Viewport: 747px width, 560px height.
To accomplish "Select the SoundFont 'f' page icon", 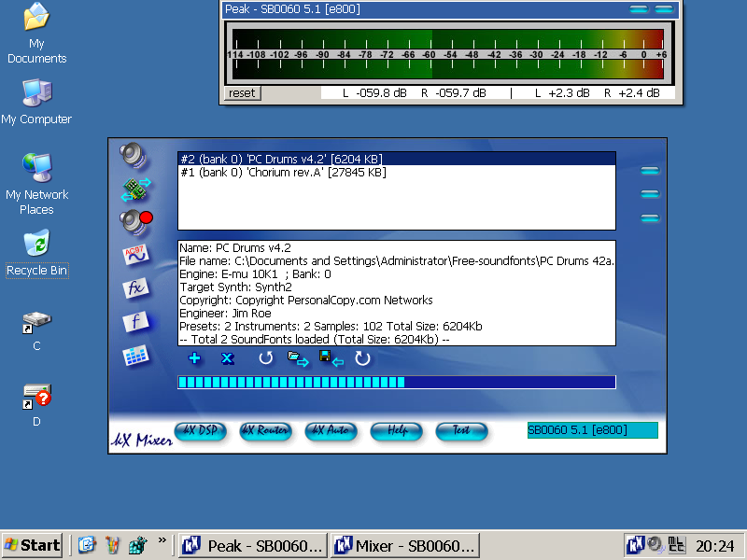I will (135, 322).
